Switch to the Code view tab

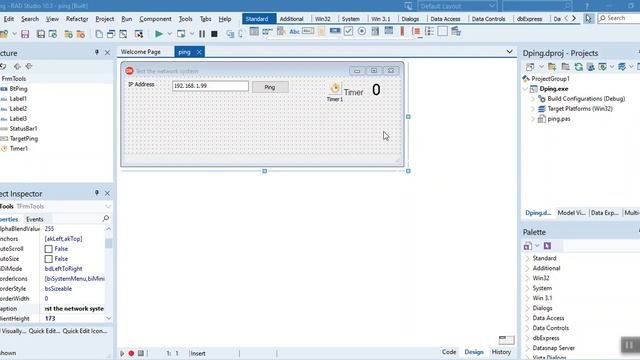click(x=449, y=352)
